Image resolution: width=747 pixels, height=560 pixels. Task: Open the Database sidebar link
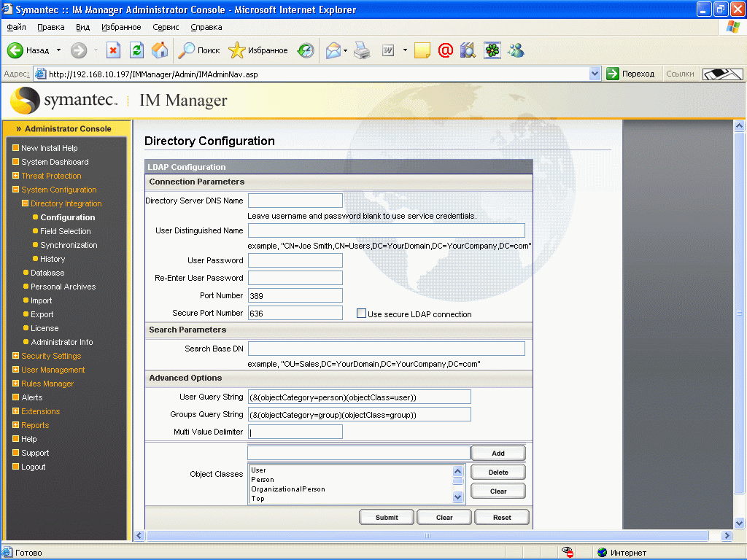pyautogui.click(x=47, y=273)
